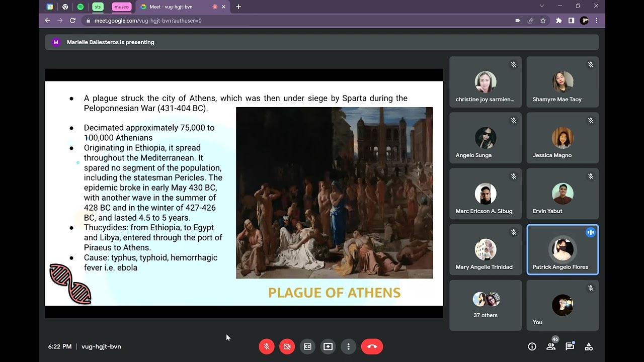Select the christine joy sarmiento participant tile
The width and height of the screenshot is (644, 362).
(x=486, y=82)
